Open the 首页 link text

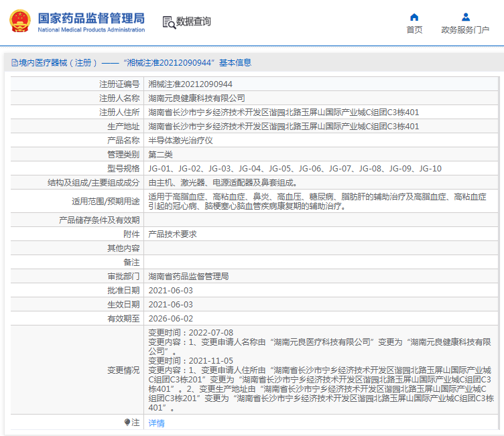(x=414, y=30)
